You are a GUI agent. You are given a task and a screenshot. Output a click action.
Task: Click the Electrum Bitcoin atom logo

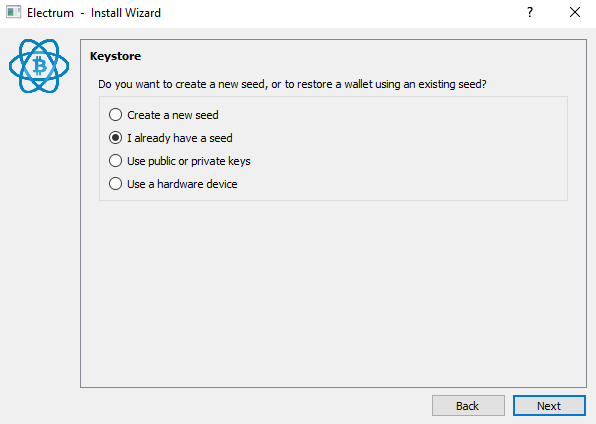pos(39,66)
